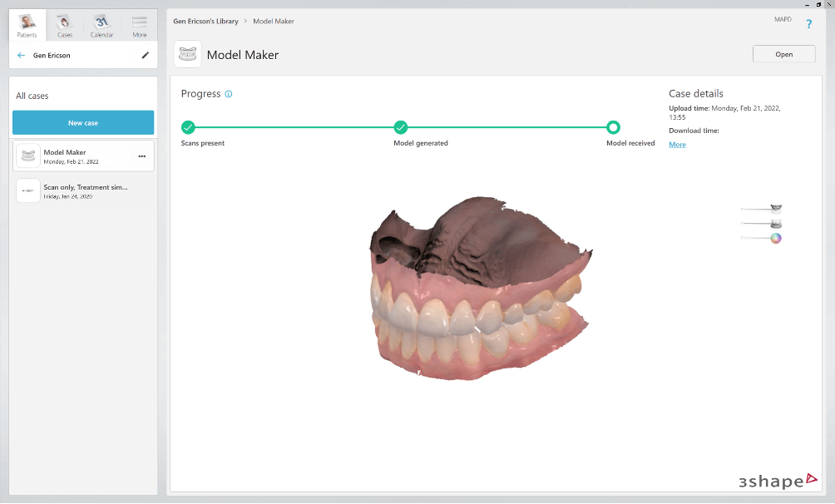This screenshot has height=504, width=835.
Task: Open options menu for Model Maker case
Action: (142, 156)
